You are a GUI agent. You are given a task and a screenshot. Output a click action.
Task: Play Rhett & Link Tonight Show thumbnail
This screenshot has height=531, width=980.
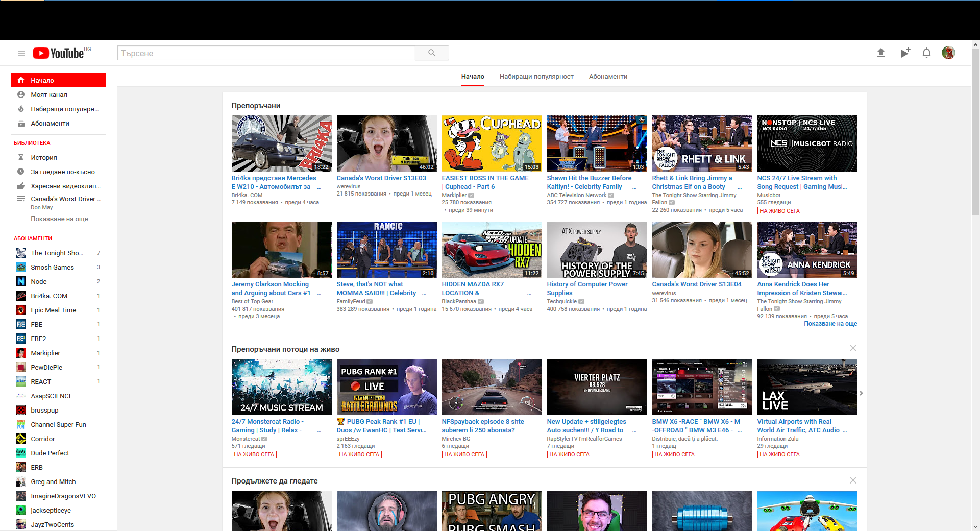[x=702, y=143]
